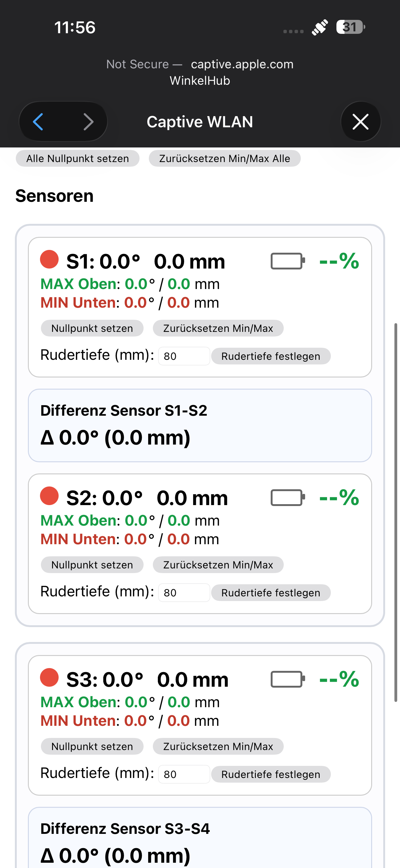Tap the S1 battery icon
Viewport: 400px width, 868px height.
click(287, 261)
